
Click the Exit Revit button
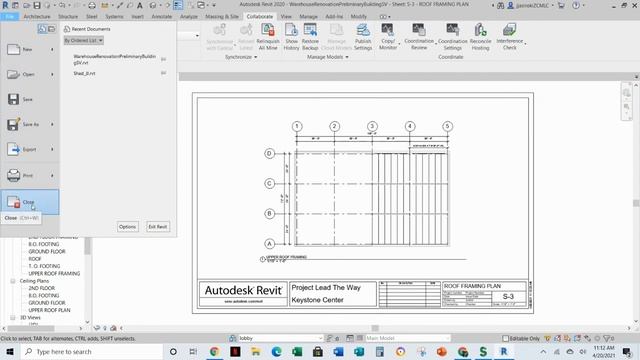[158, 227]
